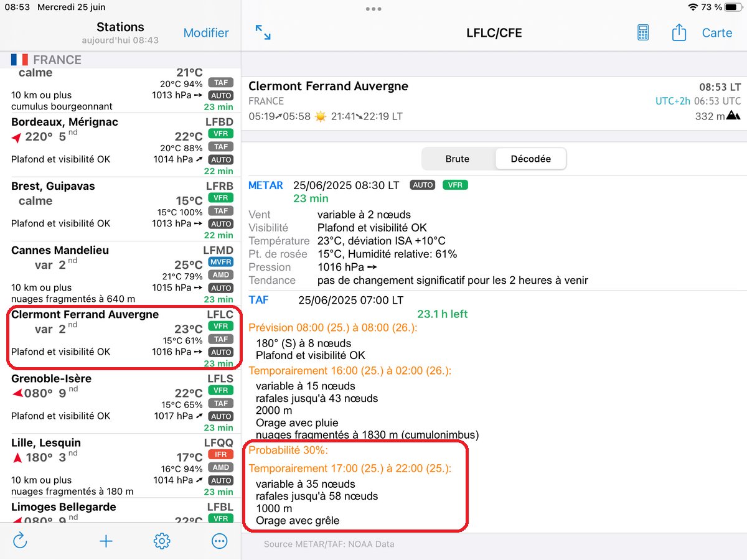This screenshot has height=560, width=747.
Task: Select Clermont Ferrand Auvergne station row
Action: pyautogui.click(x=120, y=337)
